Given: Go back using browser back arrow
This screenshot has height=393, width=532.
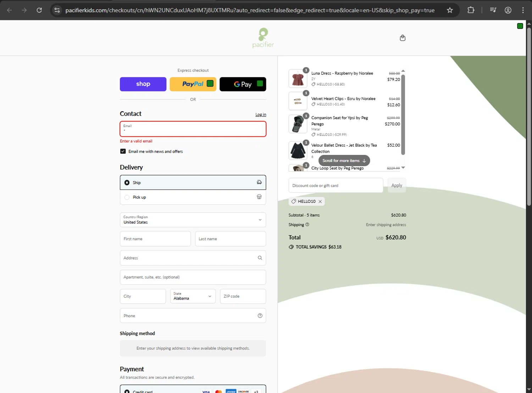Looking at the screenshot, I should tap(10, 10).
